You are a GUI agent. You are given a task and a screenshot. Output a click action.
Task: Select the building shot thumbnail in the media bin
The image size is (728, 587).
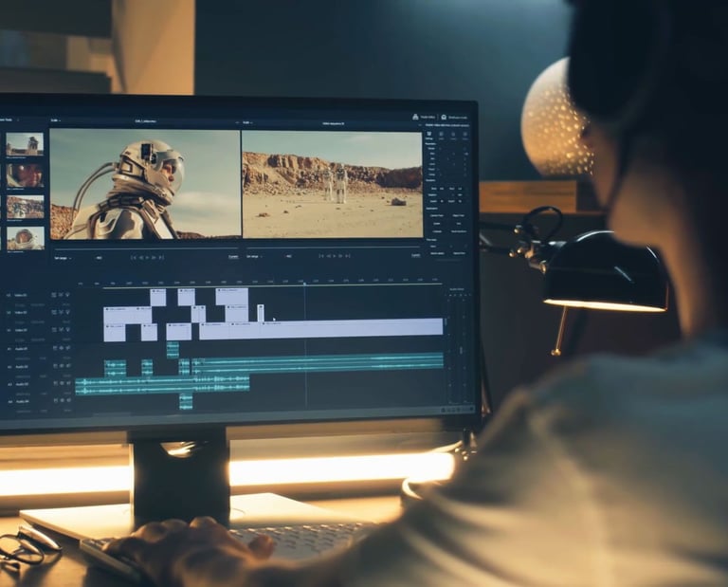click(x=25, y=144)
